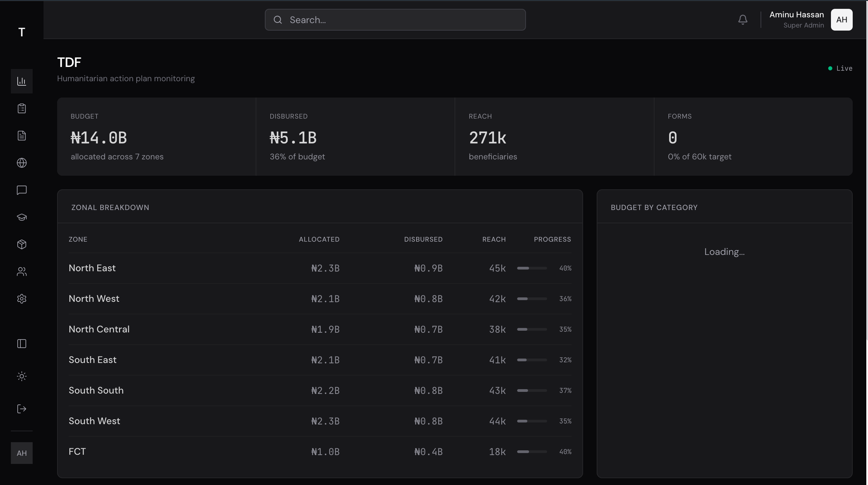
Task: Toggle the sidebar collapse panel icon
Action: 22,344
